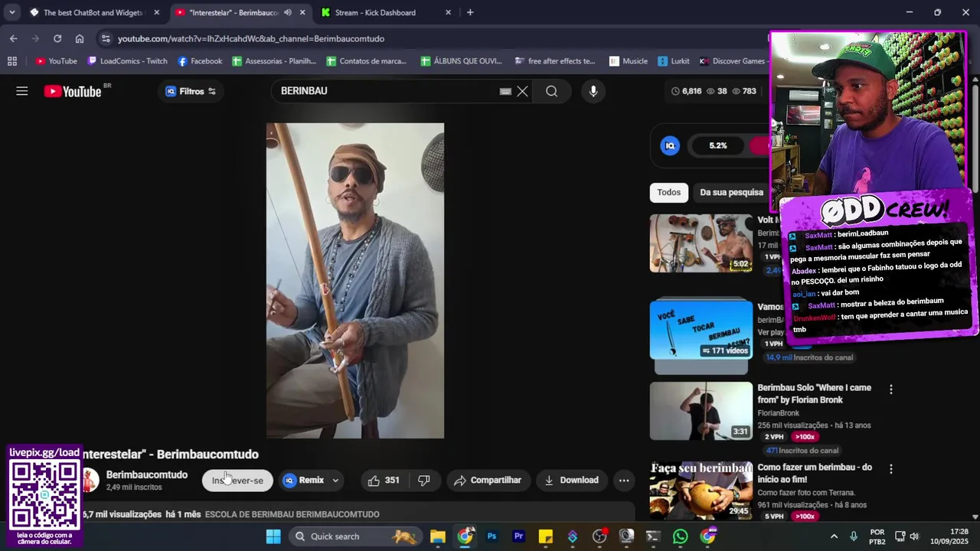Image resolution: width=980 pixels, height=551 pixels.
Task: Go to the YouTube home logo
Action: tap(73, 91)
